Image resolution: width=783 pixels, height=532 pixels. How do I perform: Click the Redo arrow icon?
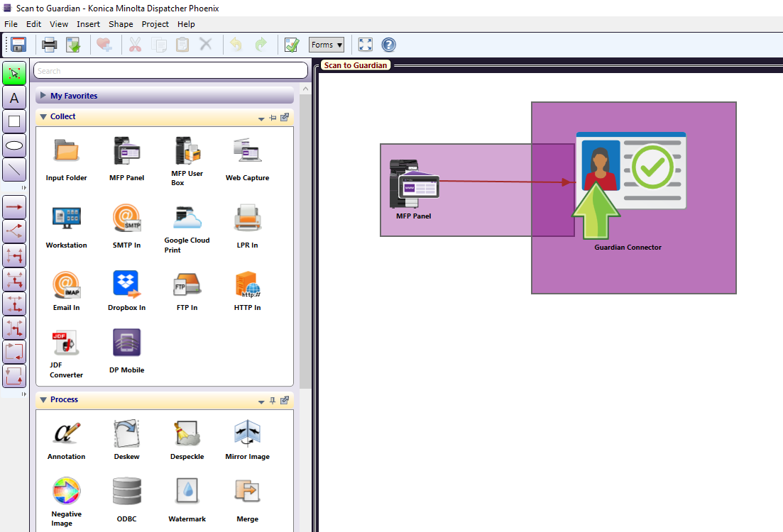coord(261,45)
